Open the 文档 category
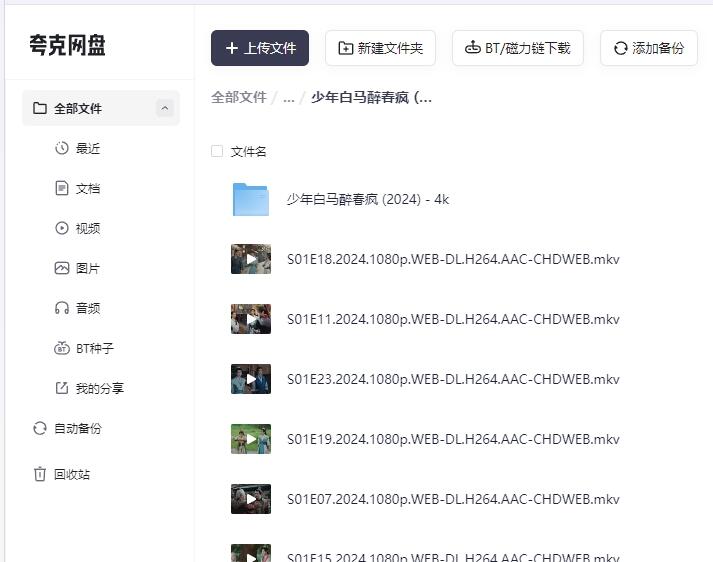Image resolution: width=713 pixels, height=562 pixels. tap(88, 188)
